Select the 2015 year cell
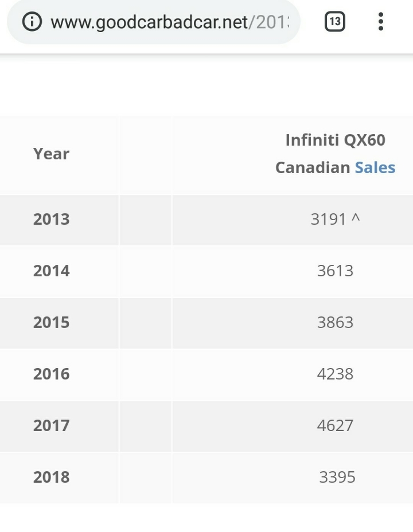 click(x=51, y=322)
